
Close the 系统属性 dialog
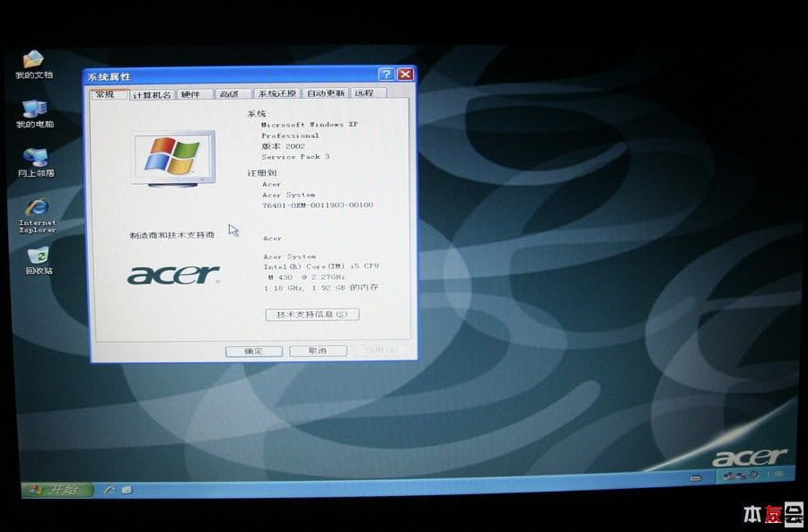(x=406, y=74)
